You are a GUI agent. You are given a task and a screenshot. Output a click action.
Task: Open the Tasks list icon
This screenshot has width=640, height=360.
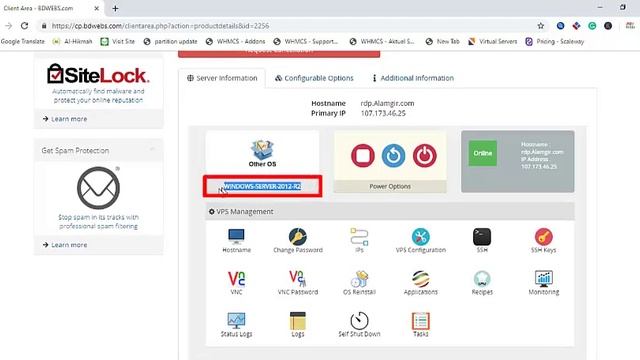point(420,321)
